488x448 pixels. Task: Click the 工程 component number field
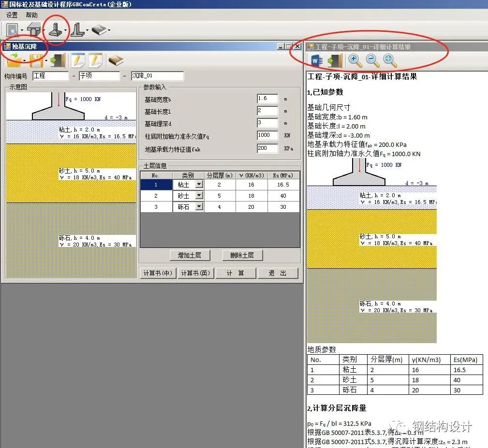click(x=50, y=76)
